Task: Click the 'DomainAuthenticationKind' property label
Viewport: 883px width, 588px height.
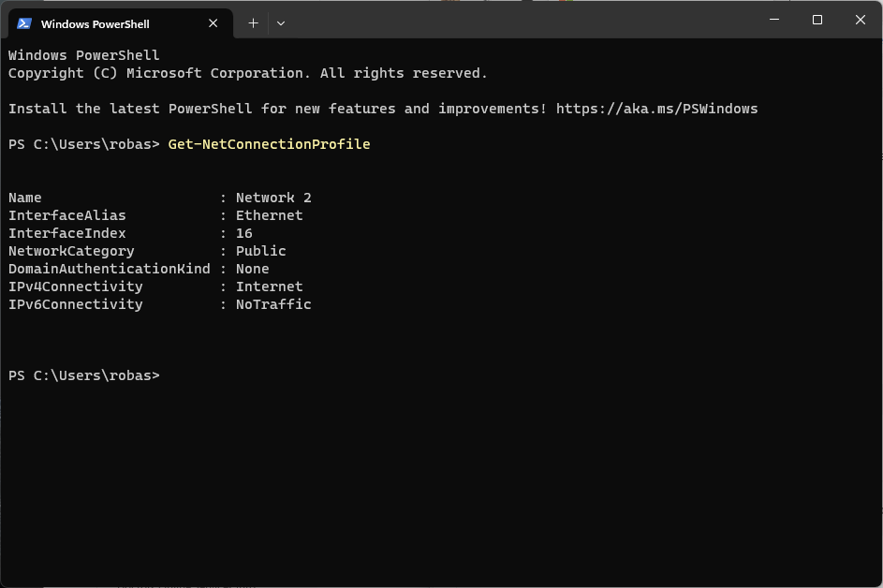Action: click(110, 269)
